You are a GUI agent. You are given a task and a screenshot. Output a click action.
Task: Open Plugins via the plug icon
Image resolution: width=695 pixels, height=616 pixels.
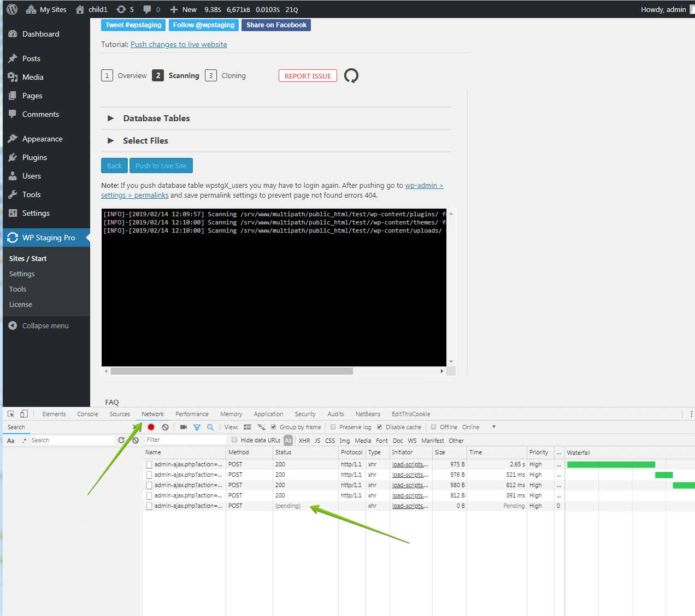tap(13, 157)
